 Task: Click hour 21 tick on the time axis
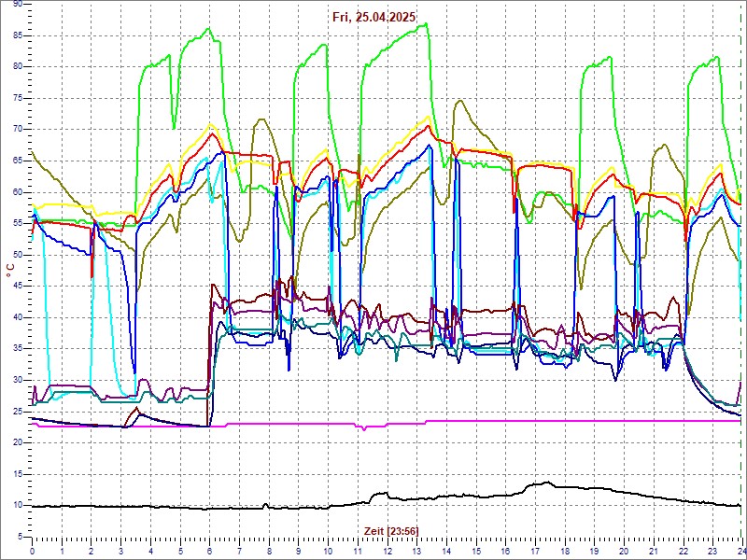[x=653, y=551]
